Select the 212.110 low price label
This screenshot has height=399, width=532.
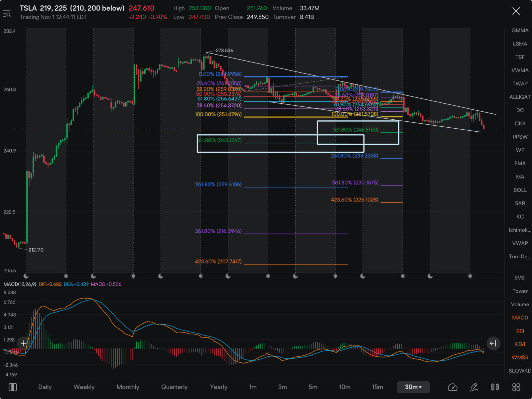click(x=36, y=250)
